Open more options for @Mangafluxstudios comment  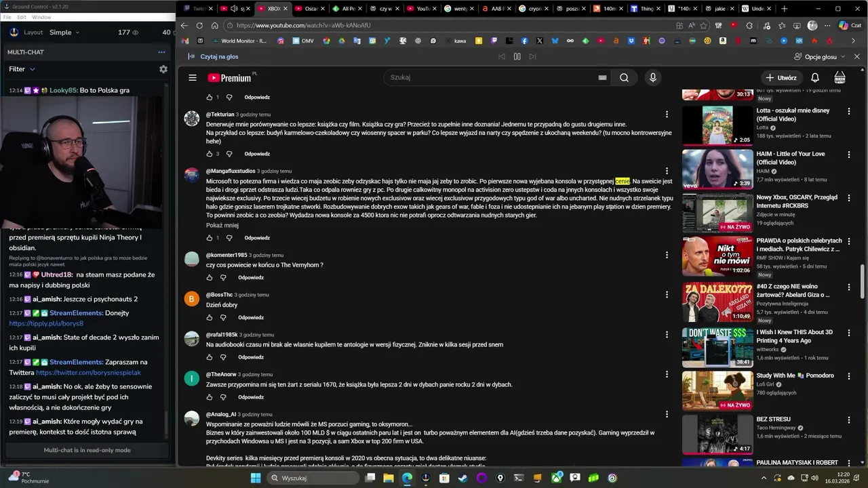(667, 171)
